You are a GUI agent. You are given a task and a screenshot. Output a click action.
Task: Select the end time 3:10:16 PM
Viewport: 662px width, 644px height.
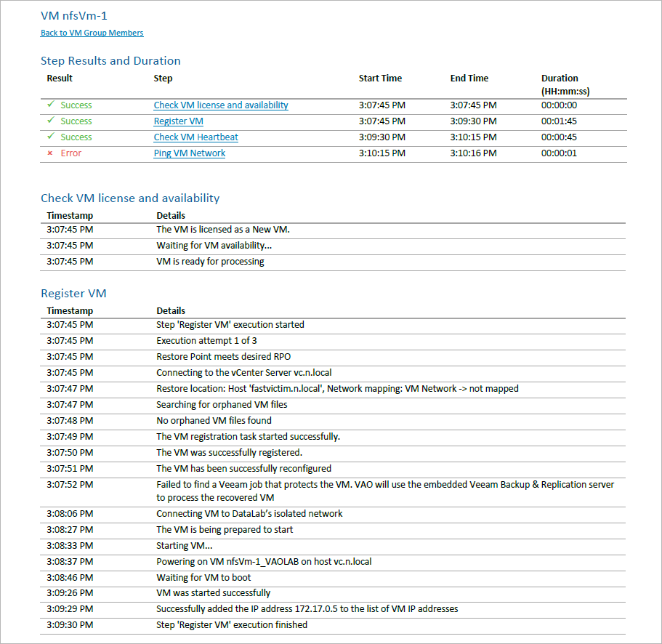[x=473, y=153]
